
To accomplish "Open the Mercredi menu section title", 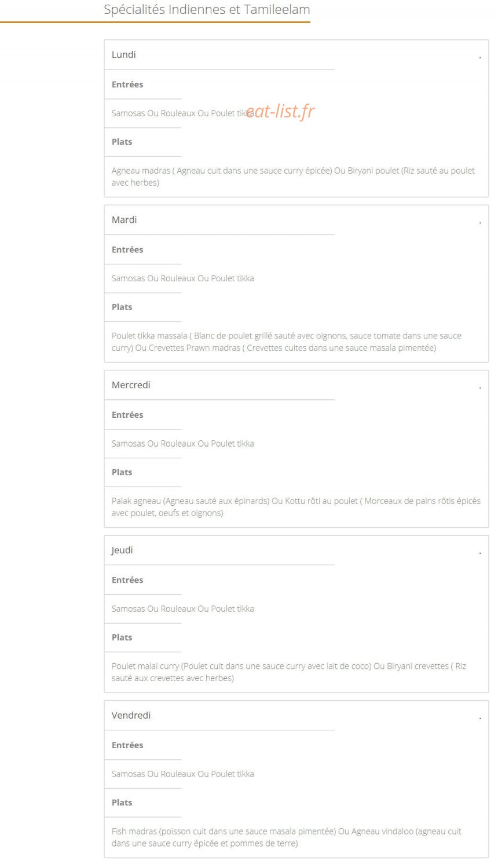I will 131,385.
